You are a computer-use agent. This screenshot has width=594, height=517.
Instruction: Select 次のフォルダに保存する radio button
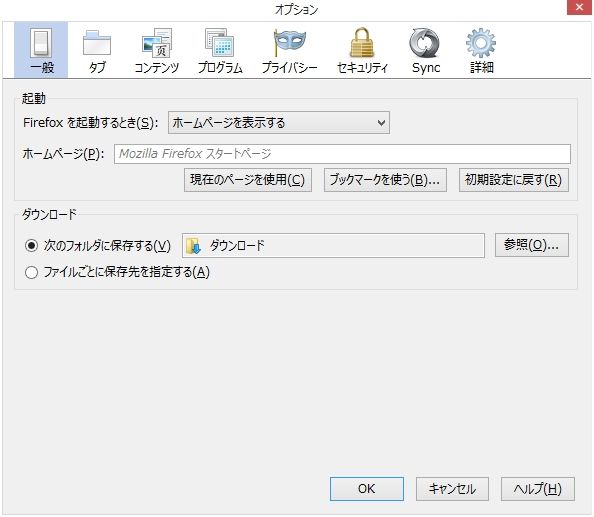point(31,246)
